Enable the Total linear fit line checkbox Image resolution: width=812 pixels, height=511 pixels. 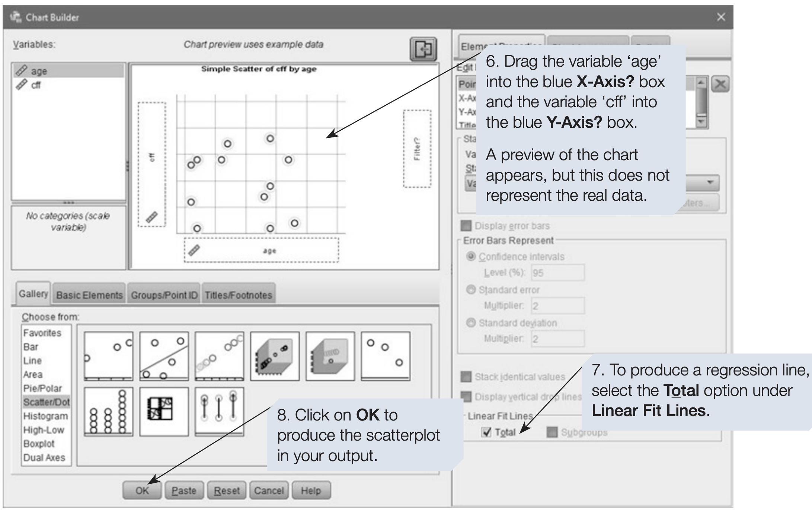pos(486,432)
